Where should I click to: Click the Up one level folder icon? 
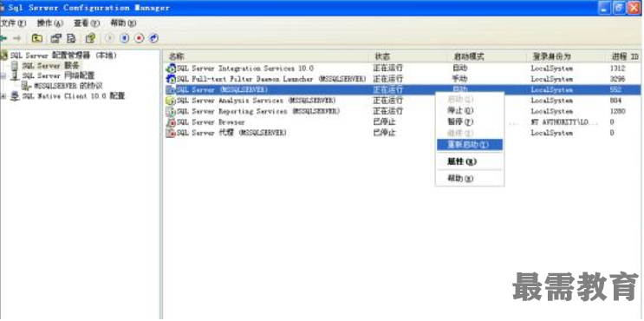pos(37,38)
